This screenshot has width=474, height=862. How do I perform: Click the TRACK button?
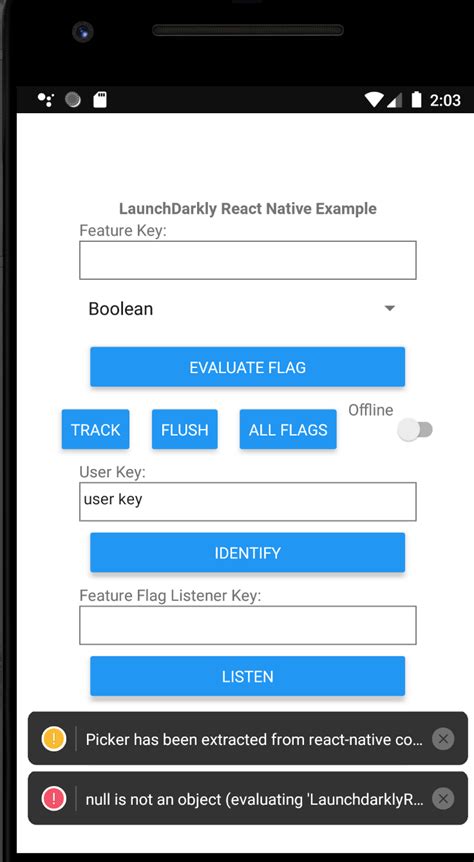point(96,429)
